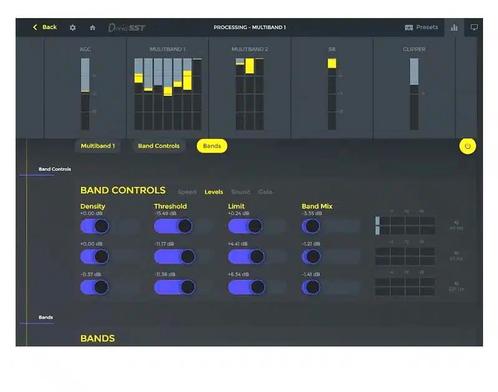Go back using the Back arrow
The width and height of the screenshot is (498, 392).
click(x=45, y=27)
